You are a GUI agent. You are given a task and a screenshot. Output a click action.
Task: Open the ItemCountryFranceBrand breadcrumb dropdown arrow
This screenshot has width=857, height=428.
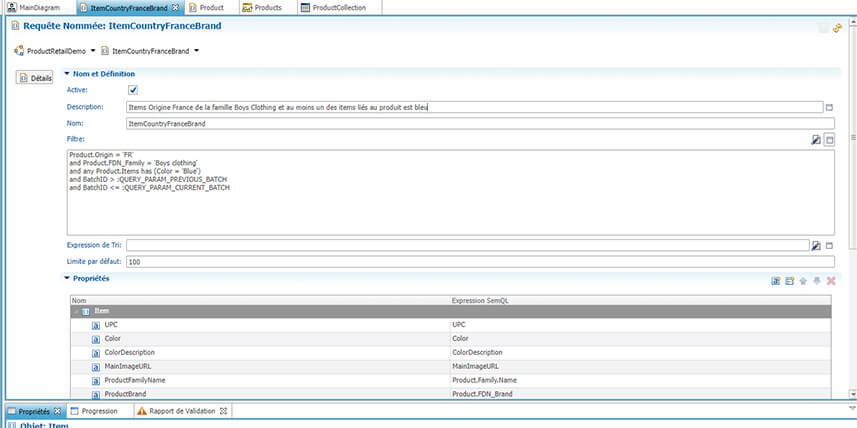[196, 50]
